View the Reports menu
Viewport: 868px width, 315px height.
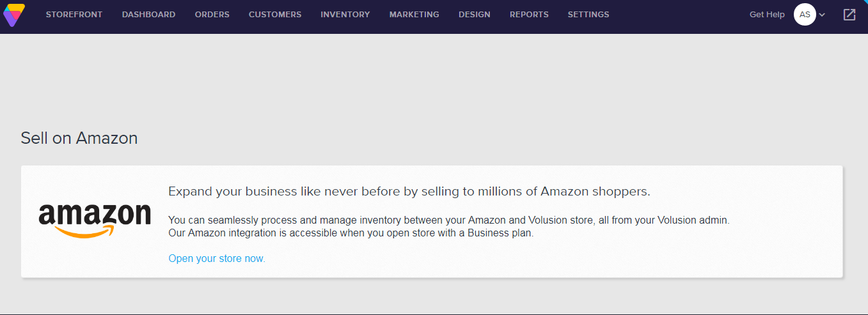coord(529,15)
